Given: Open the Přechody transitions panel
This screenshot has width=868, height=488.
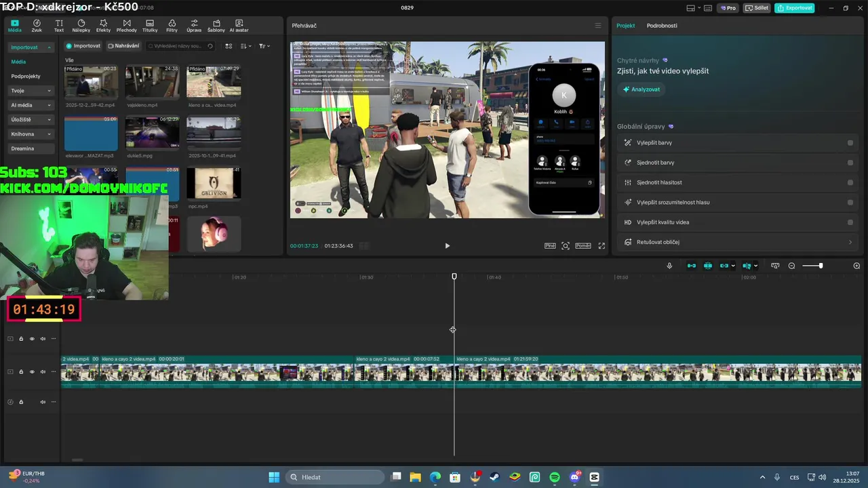Looking at the screenshot, I should point(127,26).
